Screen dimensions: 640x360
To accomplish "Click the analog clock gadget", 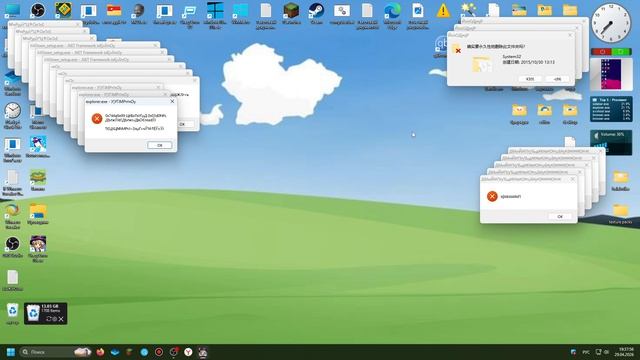I will coord(611,23).
